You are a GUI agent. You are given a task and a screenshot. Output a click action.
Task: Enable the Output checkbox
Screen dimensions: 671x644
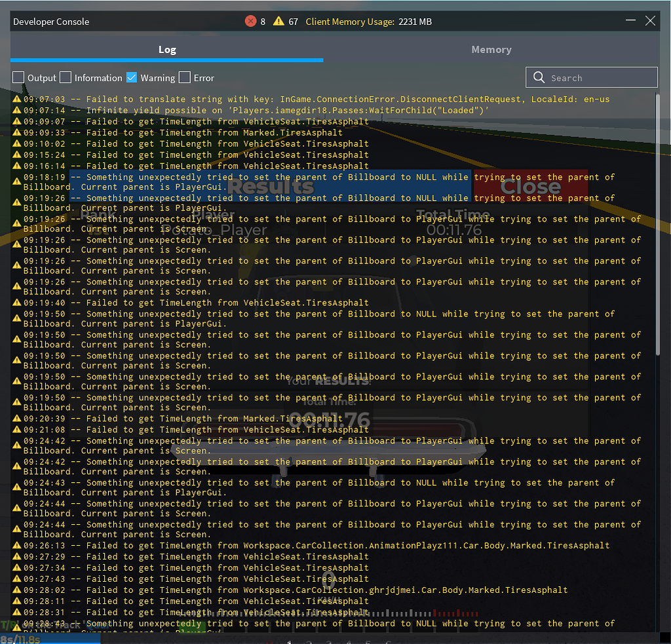click(x=18, y=77)
